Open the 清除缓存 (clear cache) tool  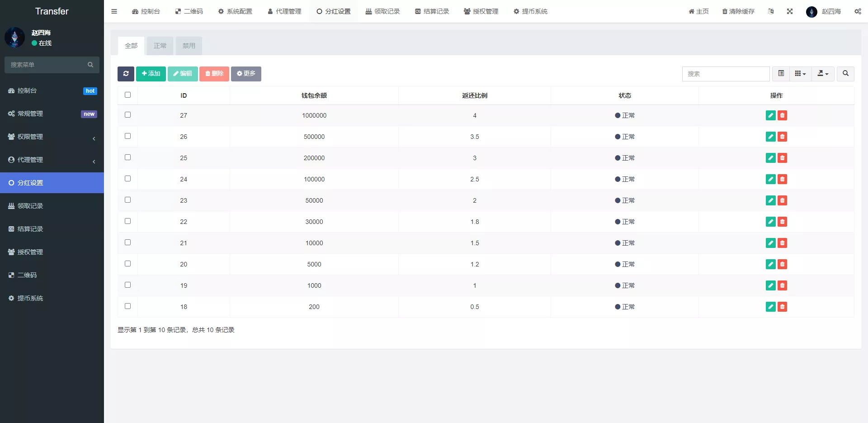tap(738, 11)
